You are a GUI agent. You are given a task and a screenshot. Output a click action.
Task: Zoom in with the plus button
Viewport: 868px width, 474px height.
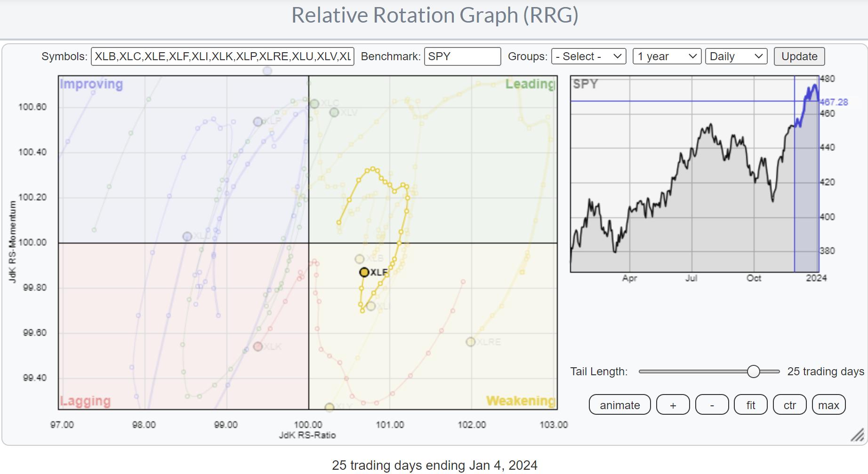pyautogui.click(x=673, y=405)
